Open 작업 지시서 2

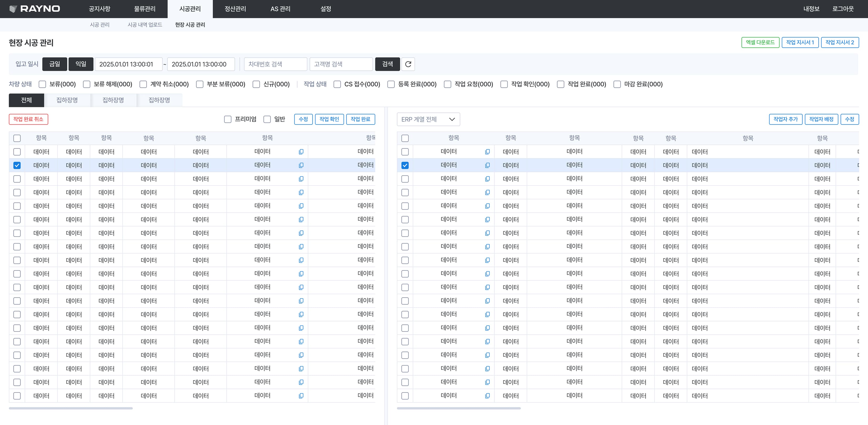(840, 42)
